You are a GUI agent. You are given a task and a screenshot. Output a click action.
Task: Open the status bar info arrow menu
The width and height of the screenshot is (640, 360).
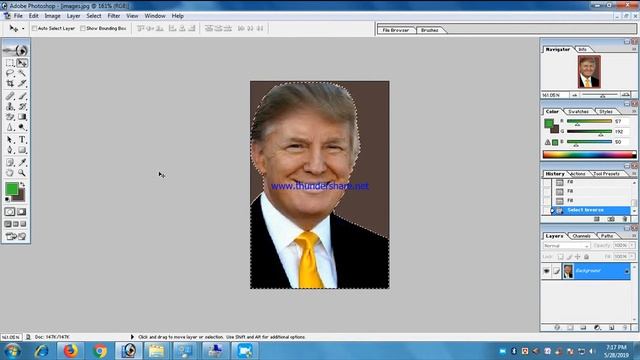click(x=132, y=337)
